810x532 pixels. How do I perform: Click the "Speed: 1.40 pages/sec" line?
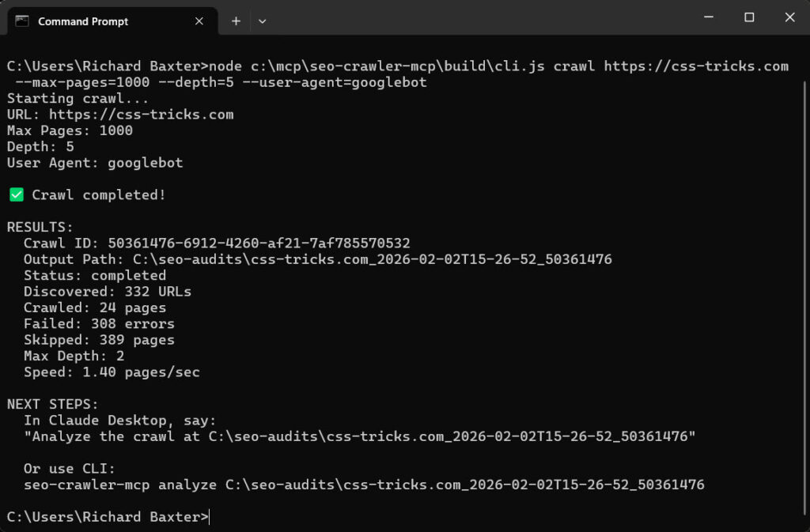[x=112, y=372]
